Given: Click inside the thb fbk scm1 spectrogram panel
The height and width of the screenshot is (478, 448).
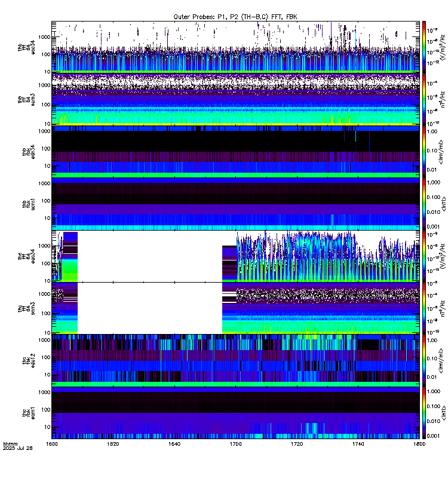Looking at the screenshot, I should [235, 204].
